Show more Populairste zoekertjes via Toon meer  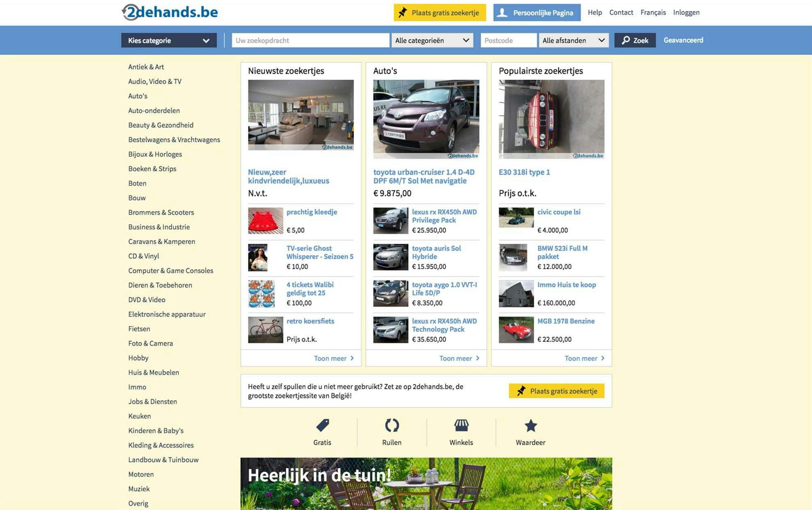584,358
